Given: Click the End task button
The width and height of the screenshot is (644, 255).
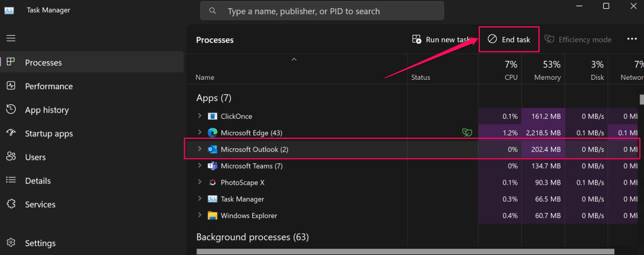Looking at the screenshot, I should click(509, 40).
